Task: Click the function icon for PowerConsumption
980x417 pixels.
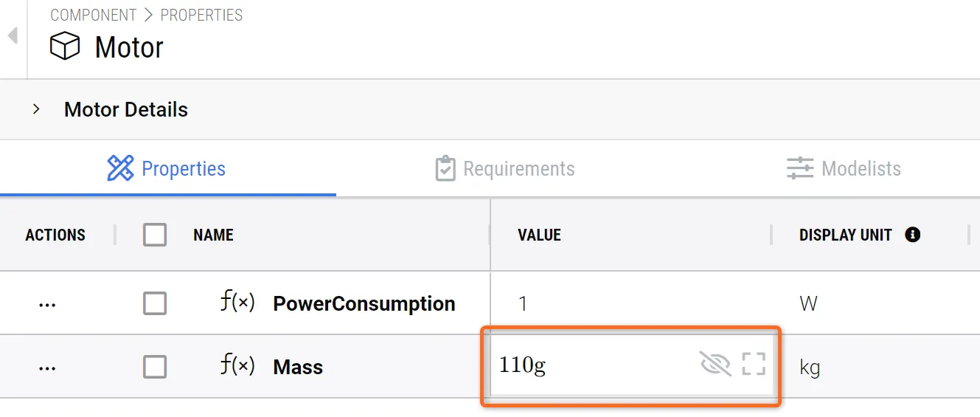Action: click(x=237, y=303)
